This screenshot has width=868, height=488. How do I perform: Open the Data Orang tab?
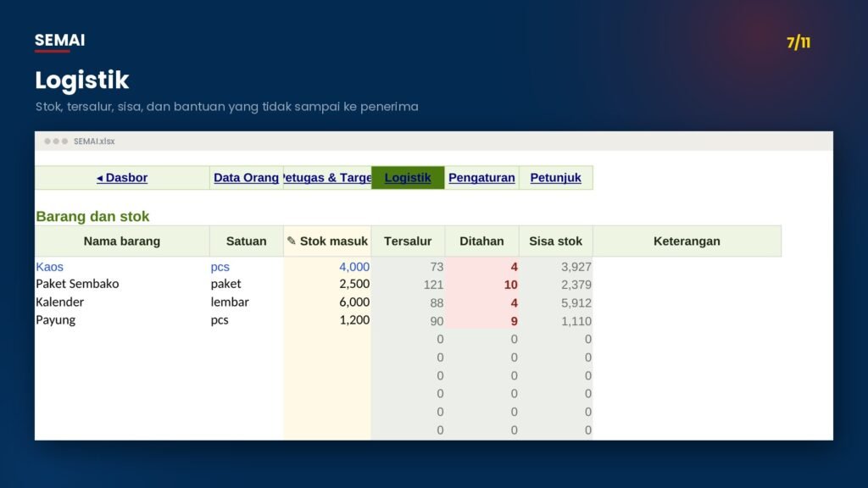pyautogui.click(x=247, y=178)
